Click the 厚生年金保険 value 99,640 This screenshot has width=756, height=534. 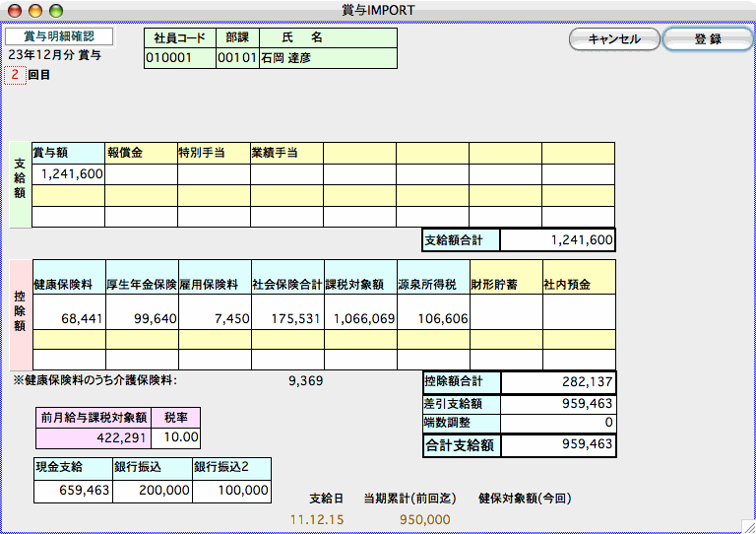pyautogui.click(x=141, y=318)
